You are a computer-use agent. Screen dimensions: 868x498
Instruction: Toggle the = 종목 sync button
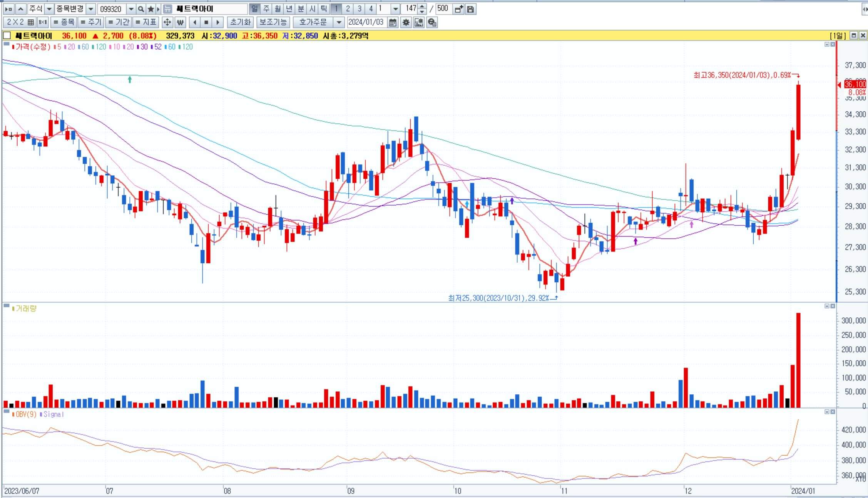64,22
